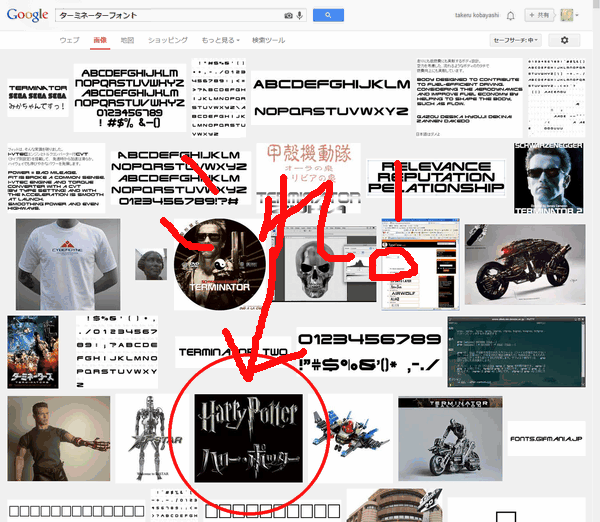
Task: Open the Harry Potter logo thumbnail
Action: coord(248,438)
